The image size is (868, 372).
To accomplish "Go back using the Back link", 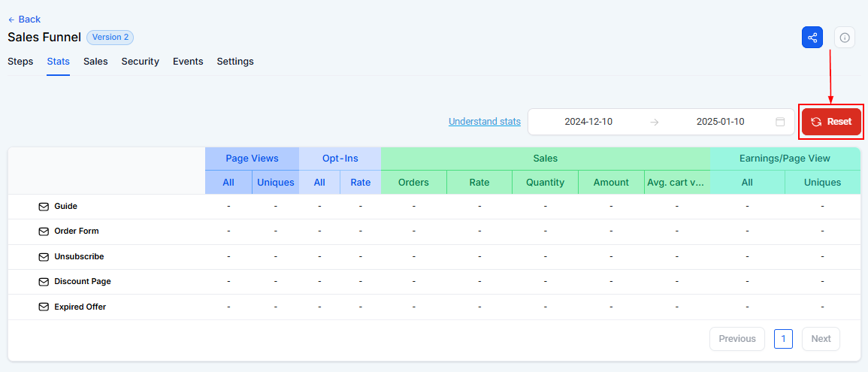I will pyautogui.click(x=24, y=20).
